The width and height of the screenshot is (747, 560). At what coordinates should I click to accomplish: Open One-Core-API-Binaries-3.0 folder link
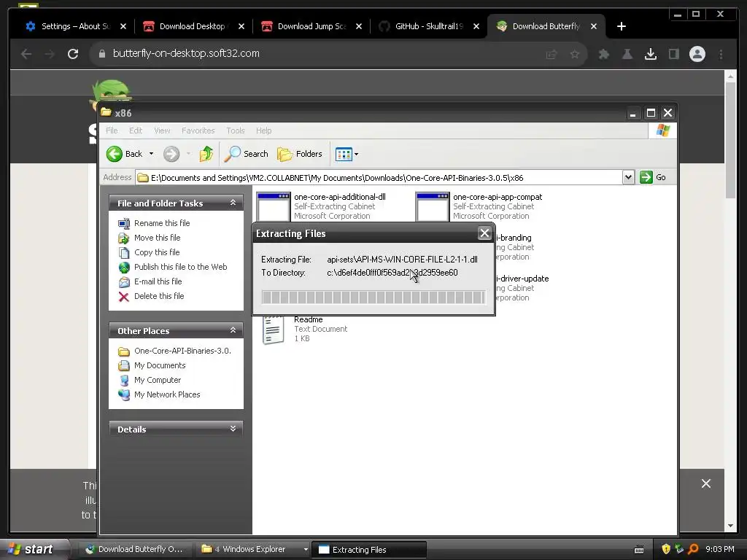(x=182, y=351)
